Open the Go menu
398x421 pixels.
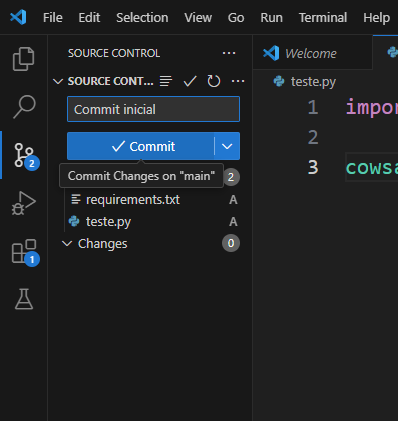click(236, 17)
